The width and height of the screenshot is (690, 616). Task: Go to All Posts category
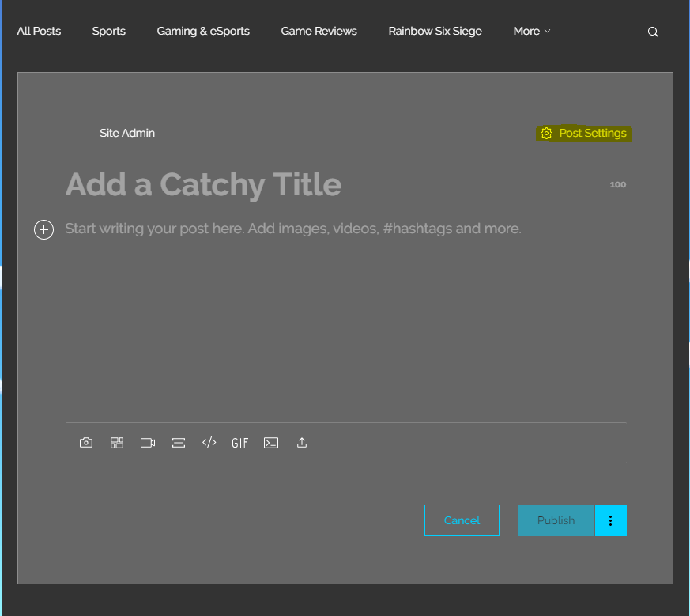pos(39,31)
